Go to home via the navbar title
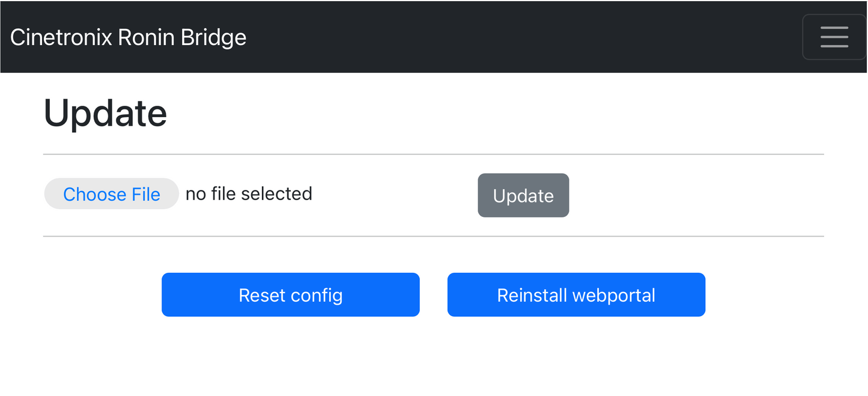868x396 pixels. click(129, 37)
